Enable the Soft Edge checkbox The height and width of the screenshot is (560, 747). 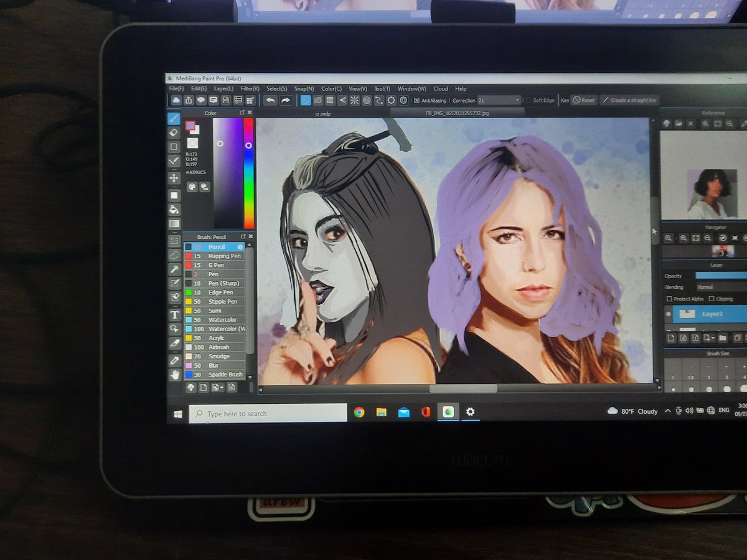[x=528, y=100]
